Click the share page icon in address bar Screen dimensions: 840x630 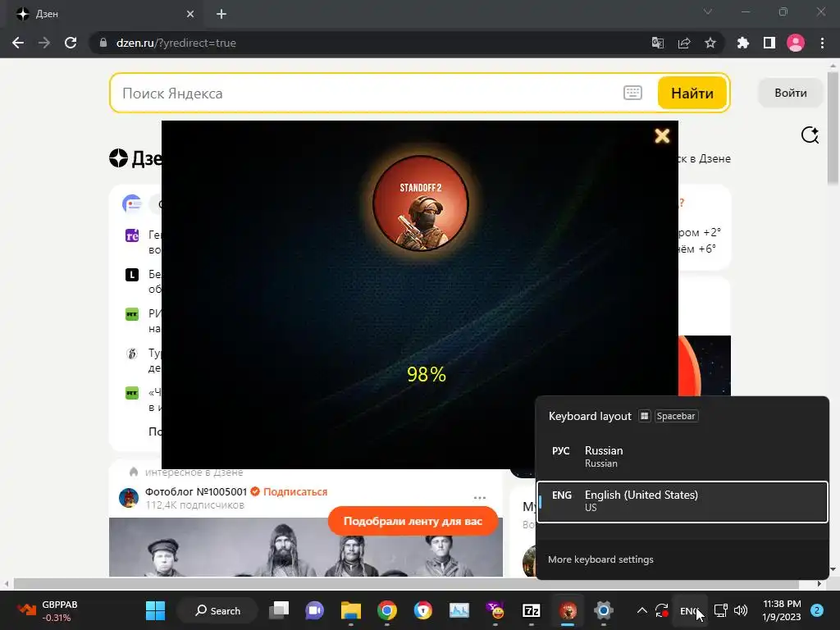click(684, 43)
